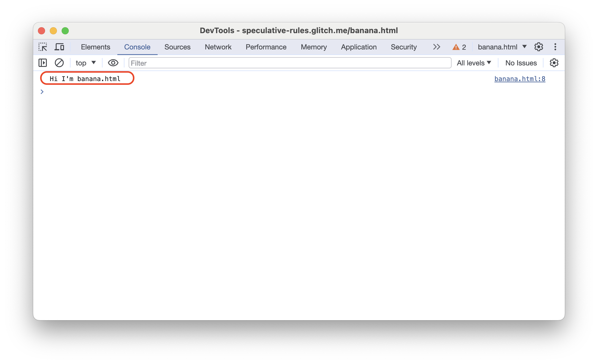The height and width of the screenshot is (364, 598).
Task: Toggle the live expressions eye icon
Action: coord(112,63)
